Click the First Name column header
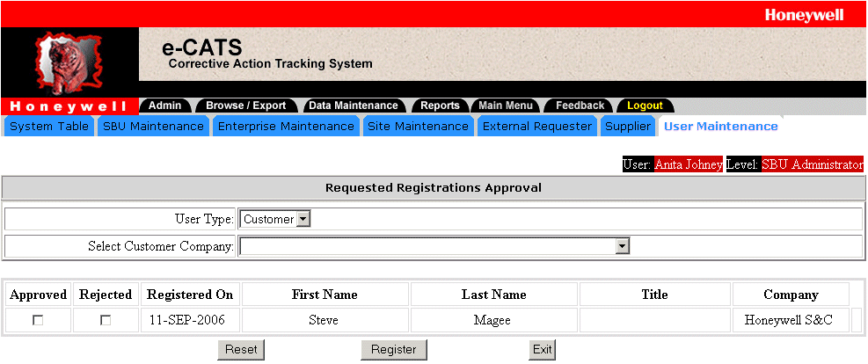 (x=325, y=295)
